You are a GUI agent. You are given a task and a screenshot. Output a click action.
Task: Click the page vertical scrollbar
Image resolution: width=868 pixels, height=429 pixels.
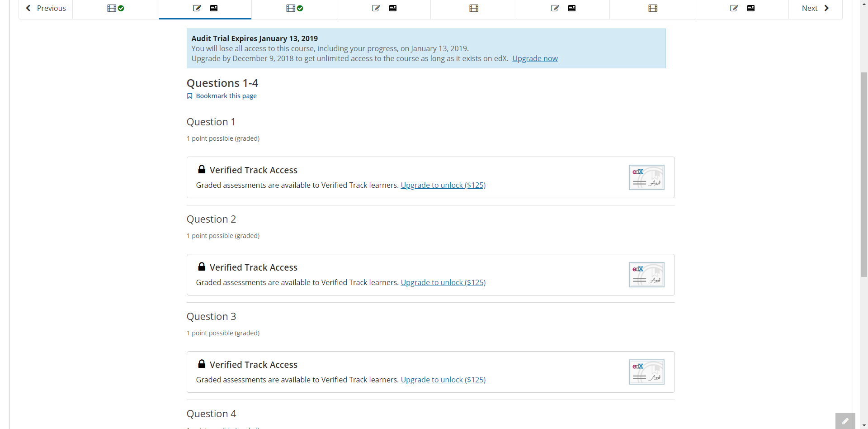point(864,174)
